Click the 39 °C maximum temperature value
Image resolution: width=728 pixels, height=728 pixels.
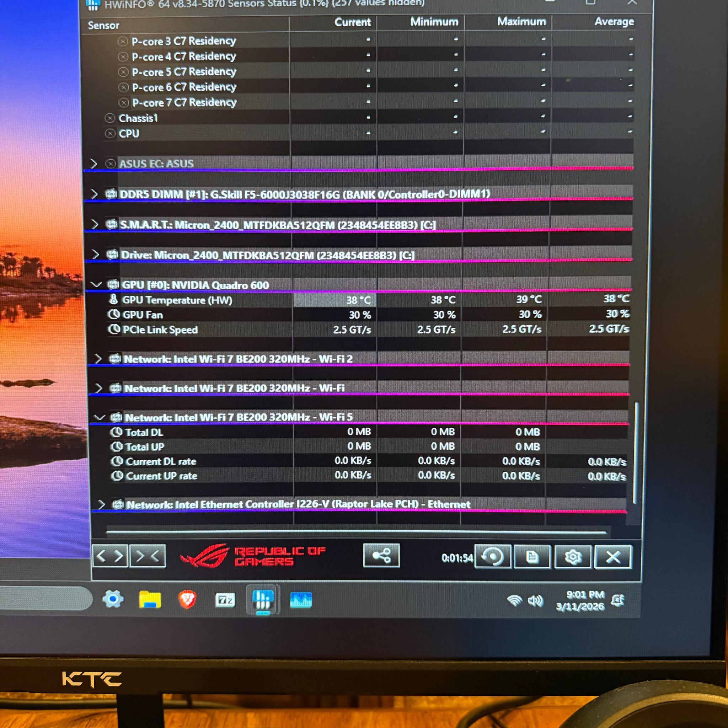tap(529, 299)
